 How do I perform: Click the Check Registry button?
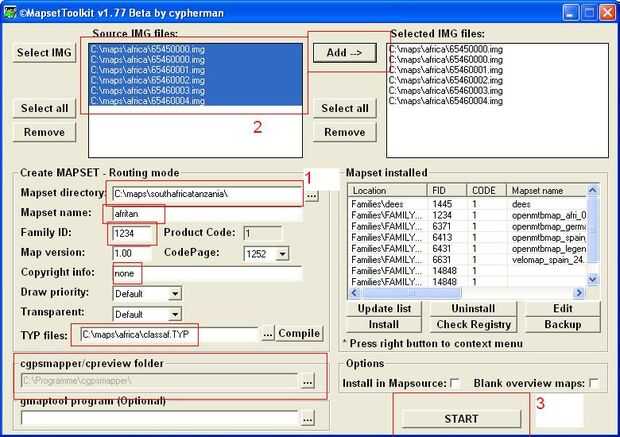pos(473,325)
